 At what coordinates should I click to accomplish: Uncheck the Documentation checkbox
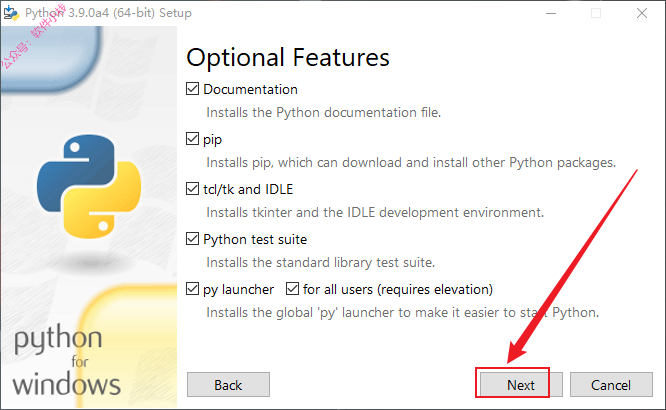(x=192, y=89)
